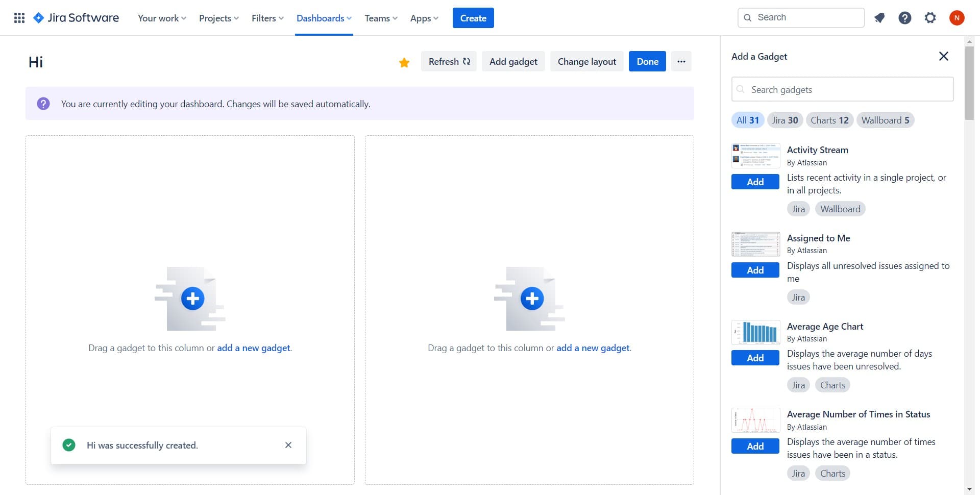Click Done to finish editing dashboard
The width and height of the screenshot is (980, 495).
tap(647, 61)
